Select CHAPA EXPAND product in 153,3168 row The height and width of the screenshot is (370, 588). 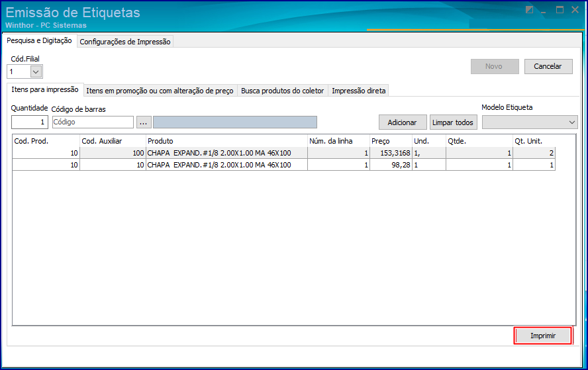[x=226, y=153]
